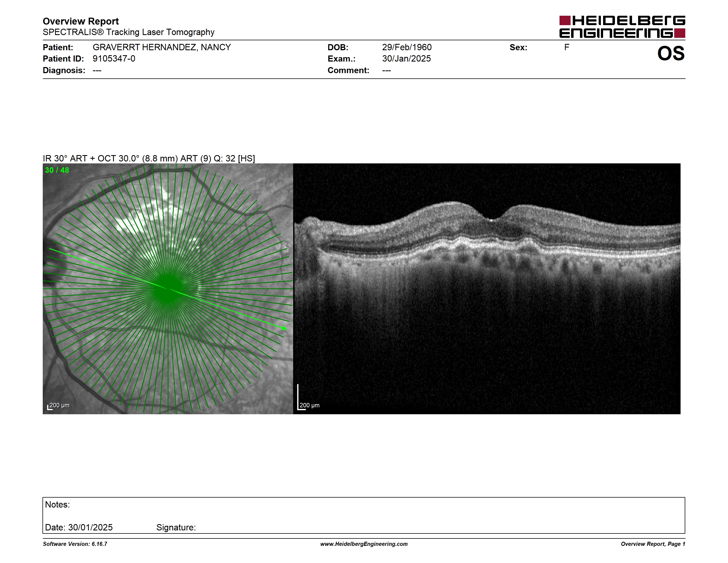728x563 pixels.
Task: Click Software Version: 6.16.7 footer text
Action: coord(75,544)
